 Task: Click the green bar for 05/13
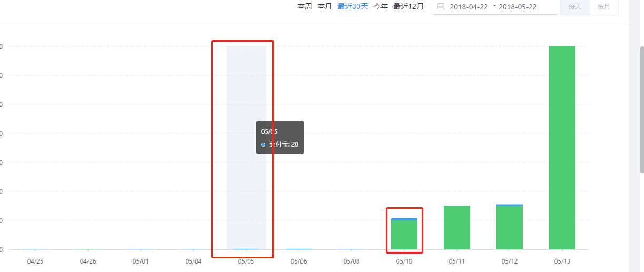[562, 148]
